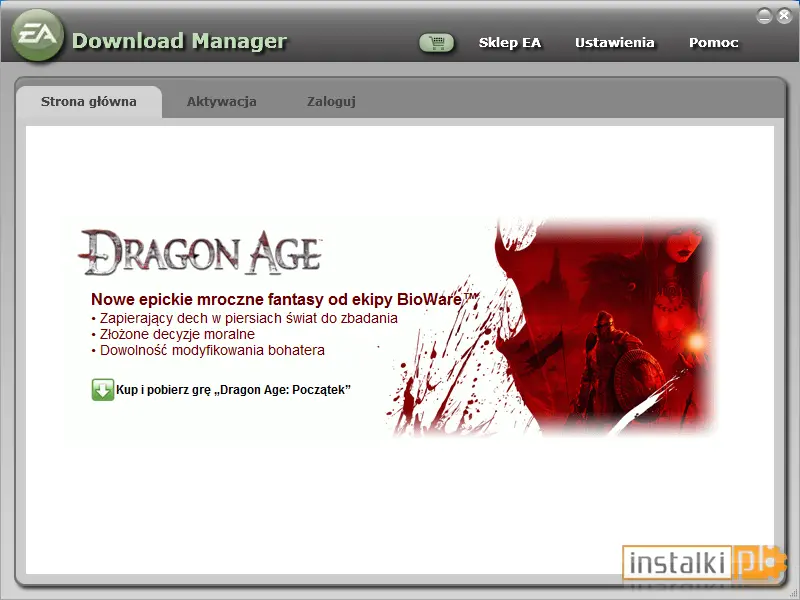Close the Download Manager window
Image resolution: width=800 pixels, height=600 pixels.
pyautogui.click(x=784, y=16)
